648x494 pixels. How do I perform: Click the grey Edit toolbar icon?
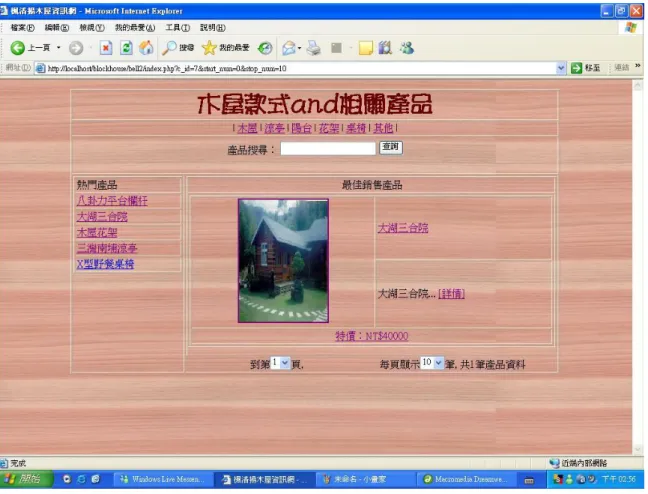(x=336, y=48)
